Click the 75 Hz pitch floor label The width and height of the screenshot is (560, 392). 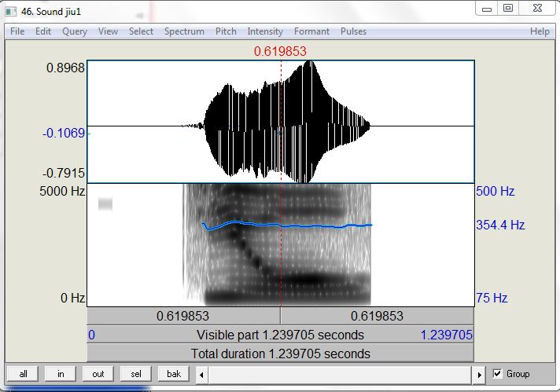click(492, 298)
